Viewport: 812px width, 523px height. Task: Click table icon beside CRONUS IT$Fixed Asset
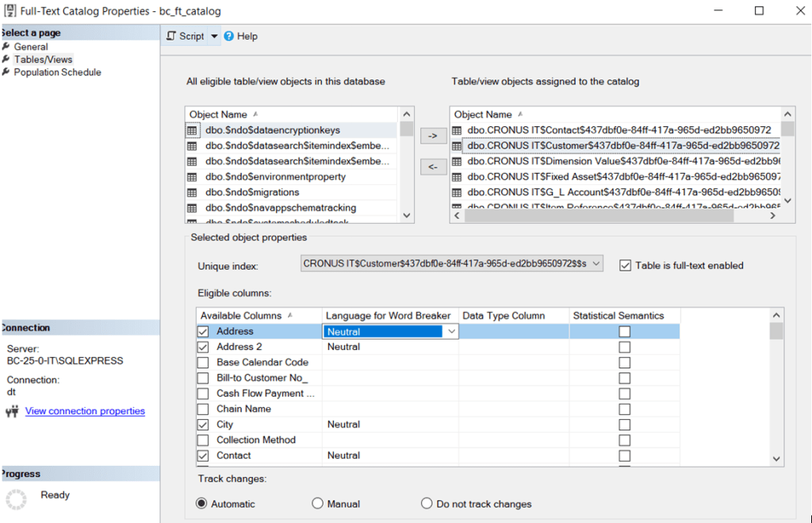pos(458,177)
